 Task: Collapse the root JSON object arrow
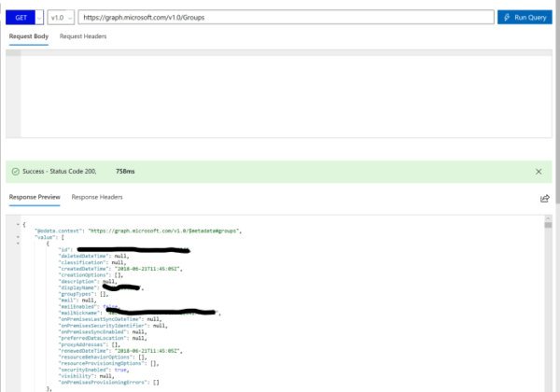[18, 223]
